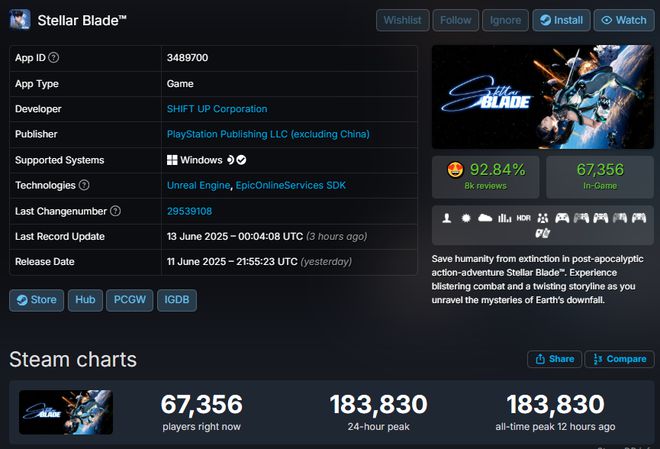Click the Install button

click(562, 20)
